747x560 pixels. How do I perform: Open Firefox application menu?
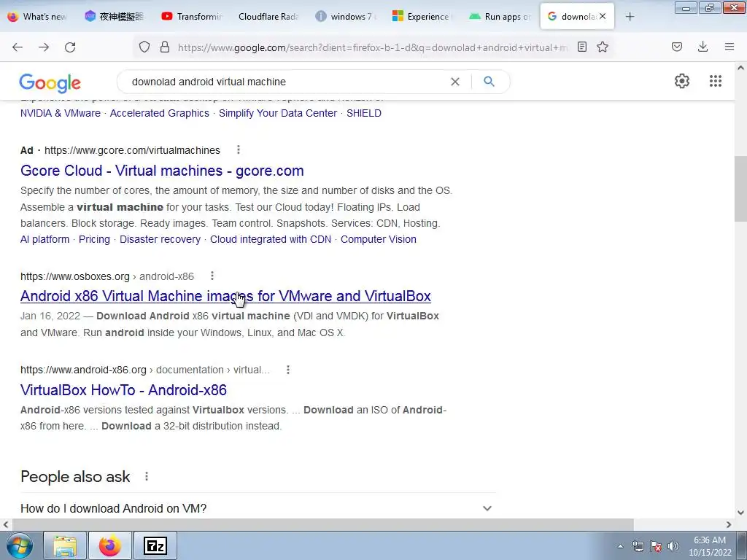[x=729, y=47]
